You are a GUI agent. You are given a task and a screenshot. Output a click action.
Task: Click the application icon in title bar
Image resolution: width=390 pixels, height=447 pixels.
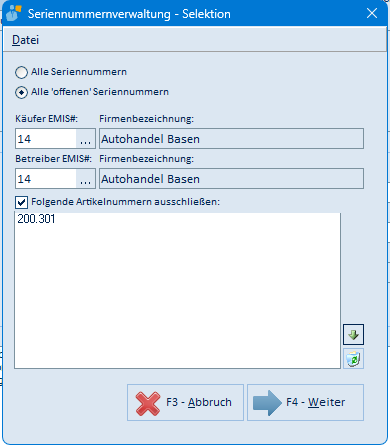[14, 14]
